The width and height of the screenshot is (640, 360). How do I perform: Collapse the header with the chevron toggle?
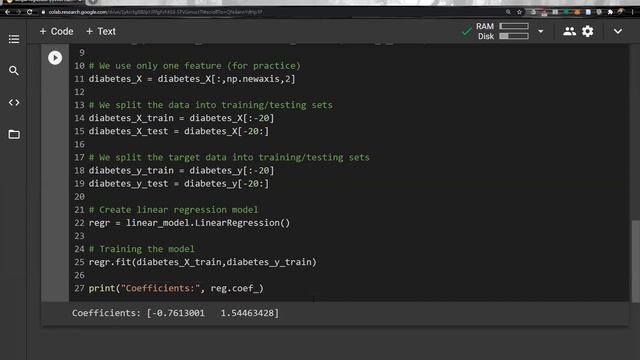[x=618, y=31]
